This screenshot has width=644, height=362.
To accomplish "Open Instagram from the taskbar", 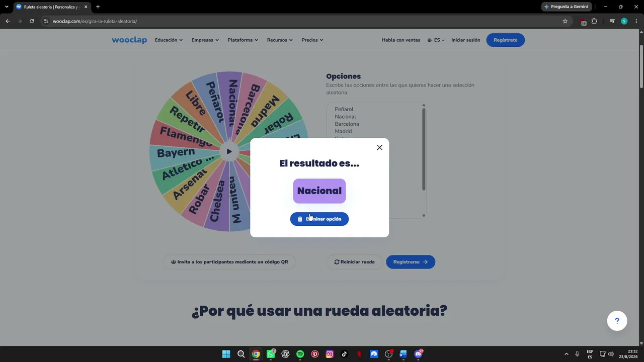I will 330,354.
